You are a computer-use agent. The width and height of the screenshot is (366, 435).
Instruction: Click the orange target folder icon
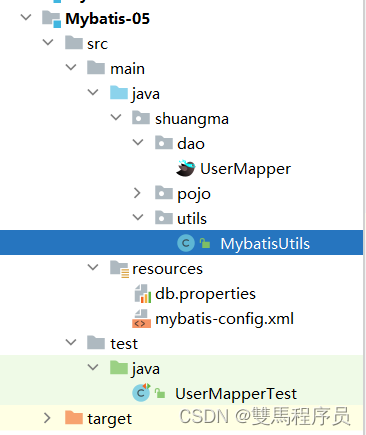[x=74, y=417]
